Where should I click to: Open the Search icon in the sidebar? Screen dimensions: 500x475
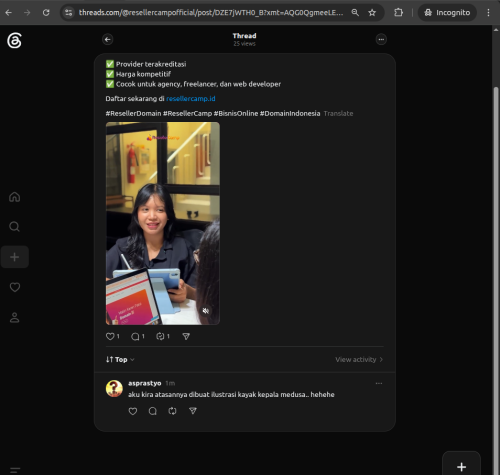pos(14,227)
